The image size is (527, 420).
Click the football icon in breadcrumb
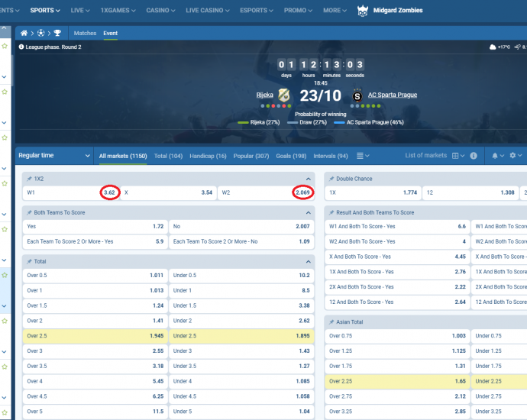click(40, 33)
